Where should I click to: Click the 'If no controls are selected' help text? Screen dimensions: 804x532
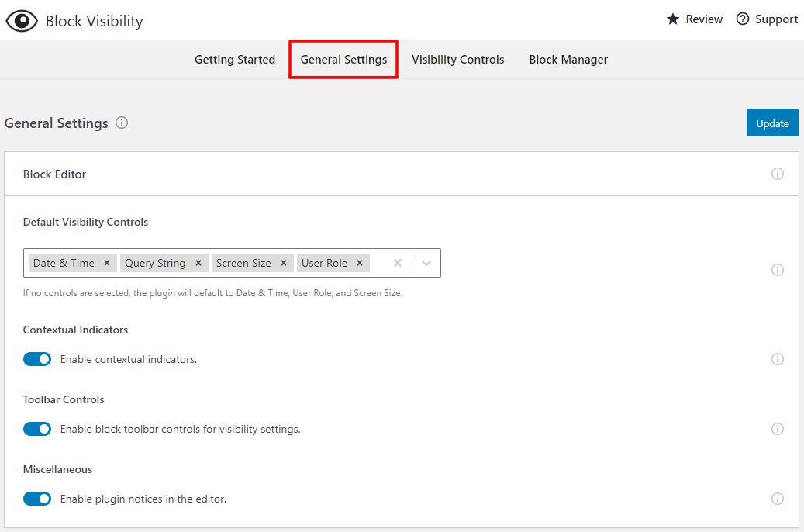click(212, 293)
